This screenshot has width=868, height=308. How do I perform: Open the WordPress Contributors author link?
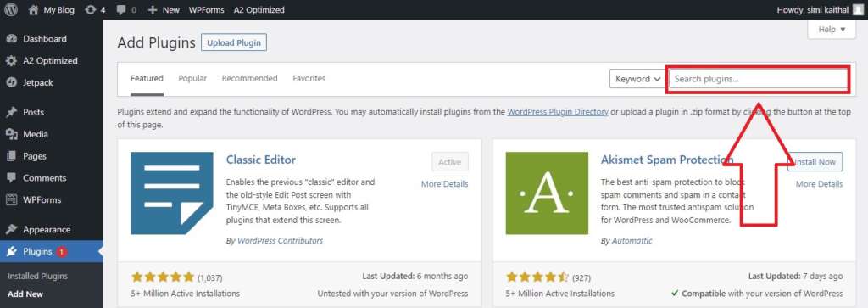[x=280, y=240]
